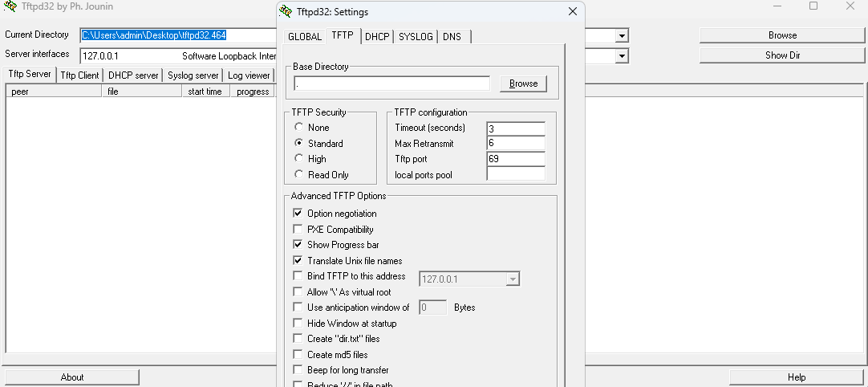The width and height of the screenshot is (868, 387).
Task: Click the Timeout seconds input field
Action: tap(515, 128)
